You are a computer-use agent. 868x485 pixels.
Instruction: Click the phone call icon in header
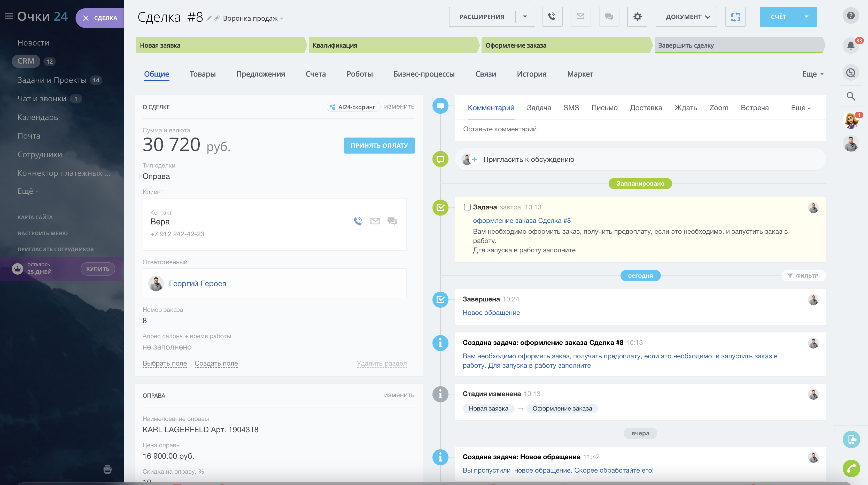(552, 17)
